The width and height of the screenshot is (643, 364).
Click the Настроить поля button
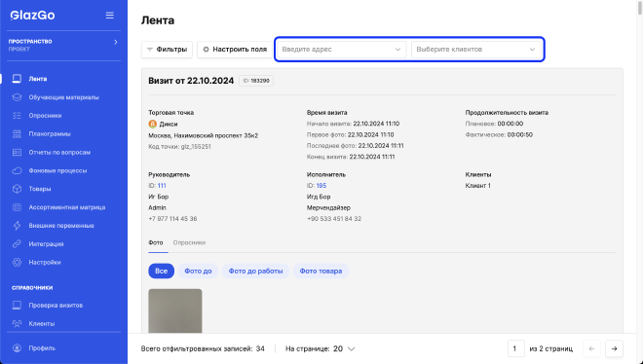coord(234,50)
